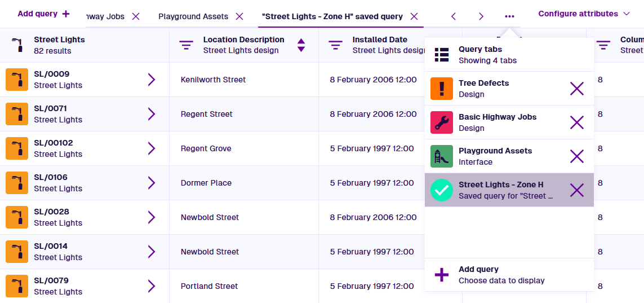Screen dimensions: 644x303
Task: Remove Playground Assets from query tabs list
Action: [x=576, y=156]
